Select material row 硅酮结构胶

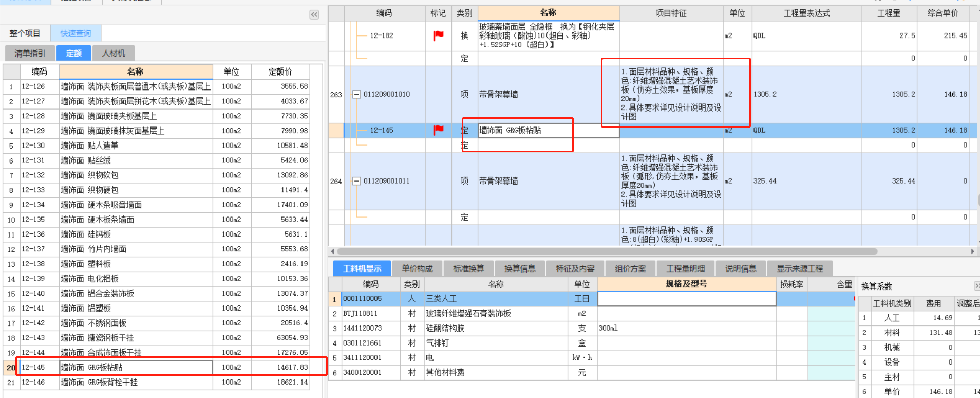pos(591,328)
